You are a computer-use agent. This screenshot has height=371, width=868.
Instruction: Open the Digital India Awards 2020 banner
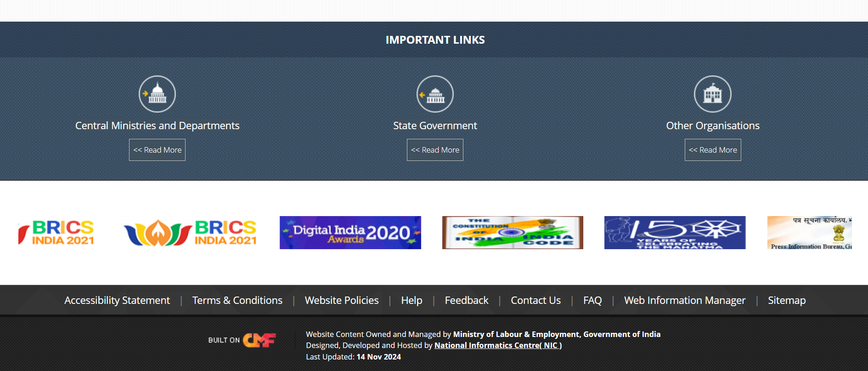point(350,233)
